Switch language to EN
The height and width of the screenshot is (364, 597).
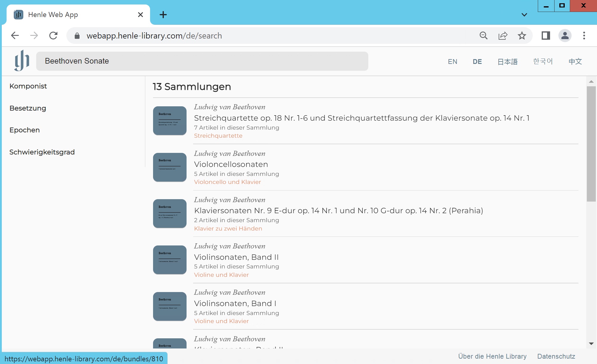tap(452, 62)
